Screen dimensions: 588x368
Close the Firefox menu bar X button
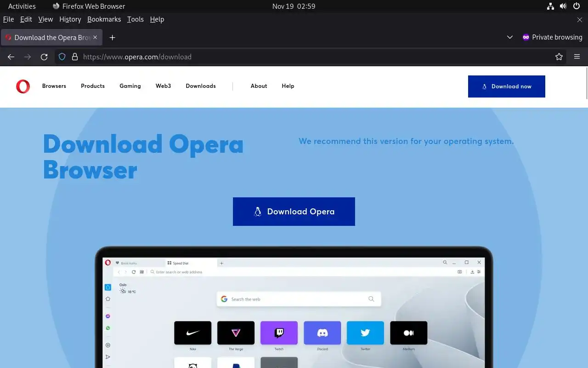pos(580,19)
